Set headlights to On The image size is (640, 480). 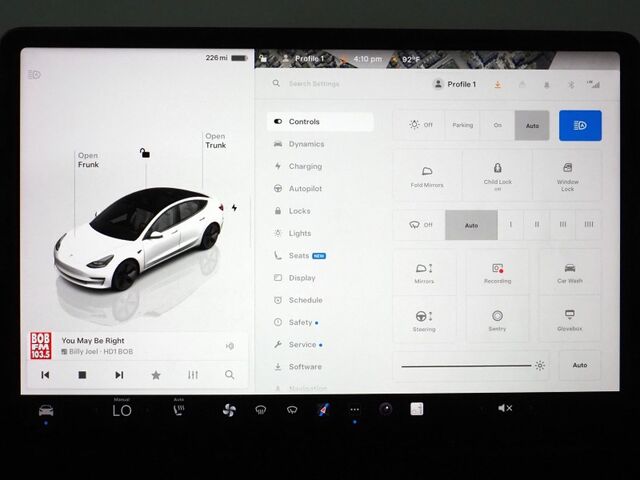coord(497,125)
